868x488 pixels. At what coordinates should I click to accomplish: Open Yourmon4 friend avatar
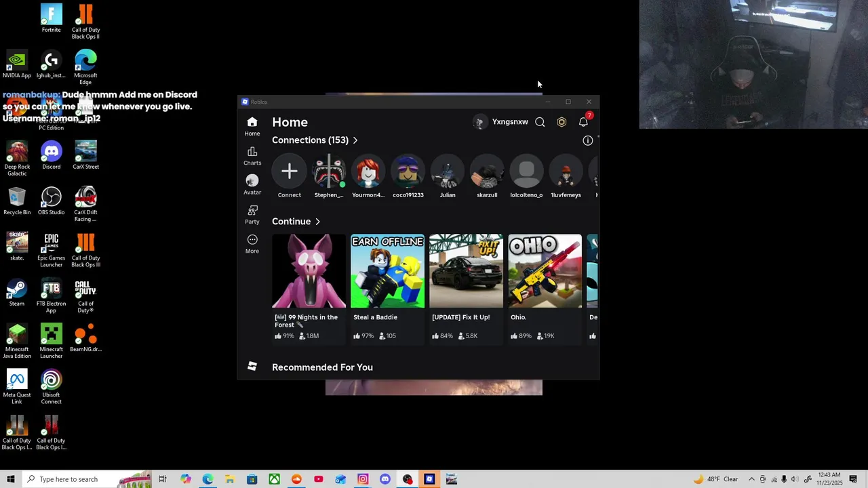[368, 171]
